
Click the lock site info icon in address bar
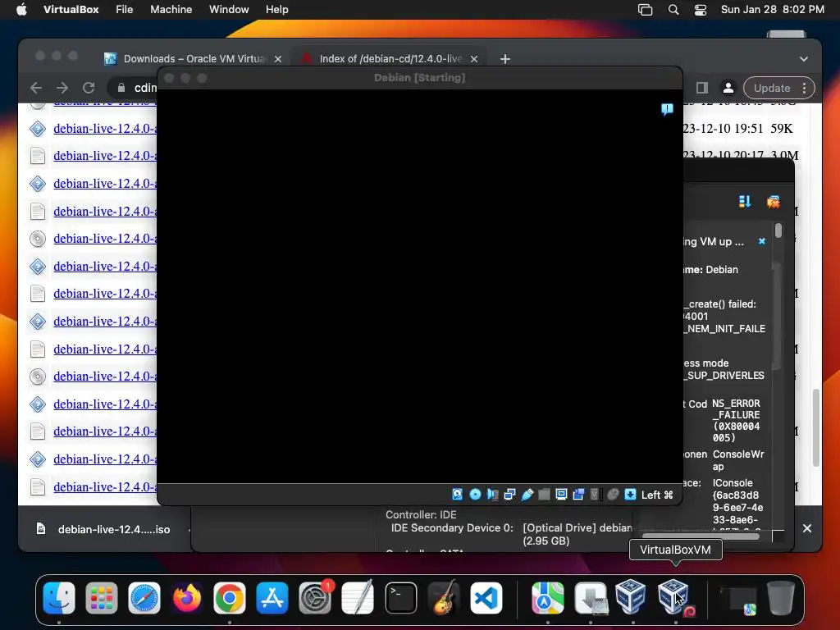point(121,88)
